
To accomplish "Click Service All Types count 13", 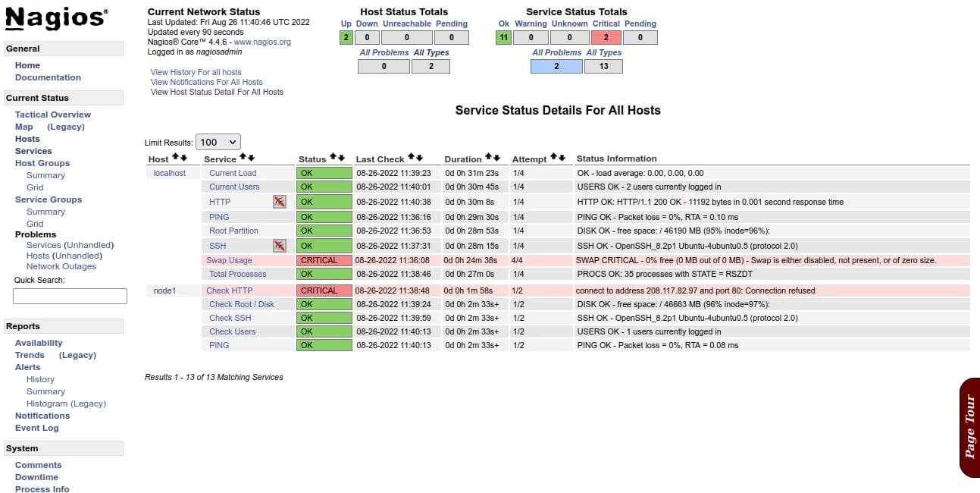I will 603,66.
